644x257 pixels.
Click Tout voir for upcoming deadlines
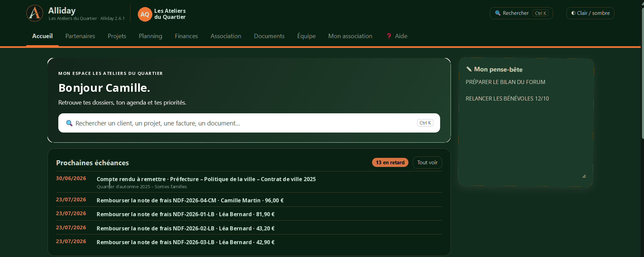427,163
